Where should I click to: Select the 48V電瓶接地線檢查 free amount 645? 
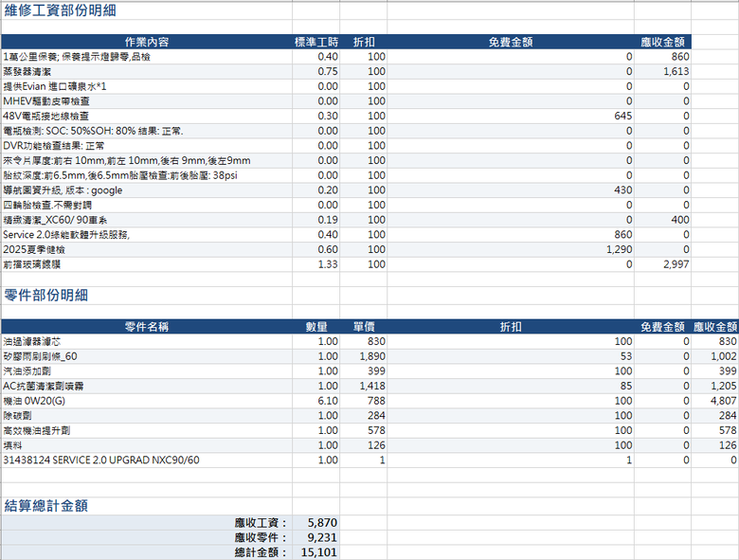tap(511, 116)
